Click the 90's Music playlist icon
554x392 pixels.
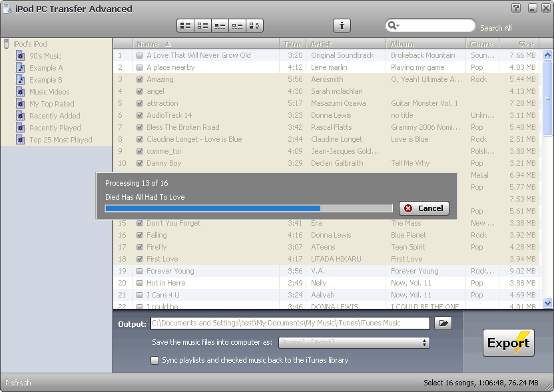click(21, 56)
